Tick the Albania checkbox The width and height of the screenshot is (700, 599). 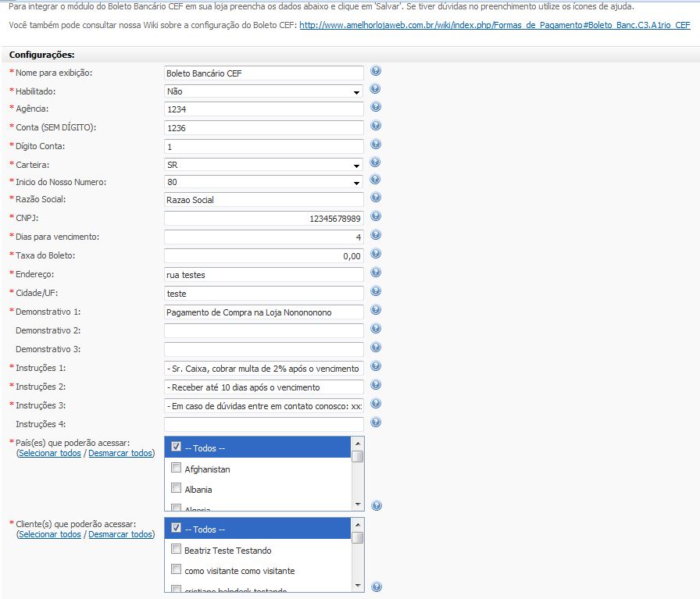[x=177, y=487]
